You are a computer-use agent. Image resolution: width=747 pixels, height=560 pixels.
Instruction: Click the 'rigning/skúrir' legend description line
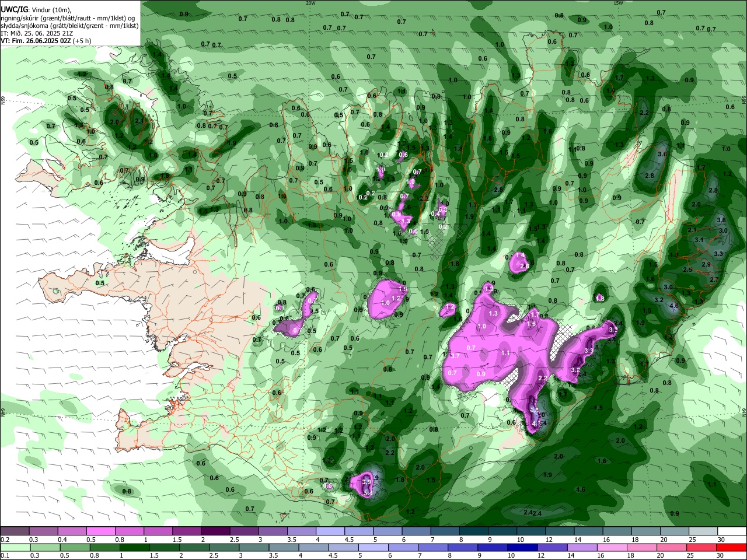click(68, 18)
